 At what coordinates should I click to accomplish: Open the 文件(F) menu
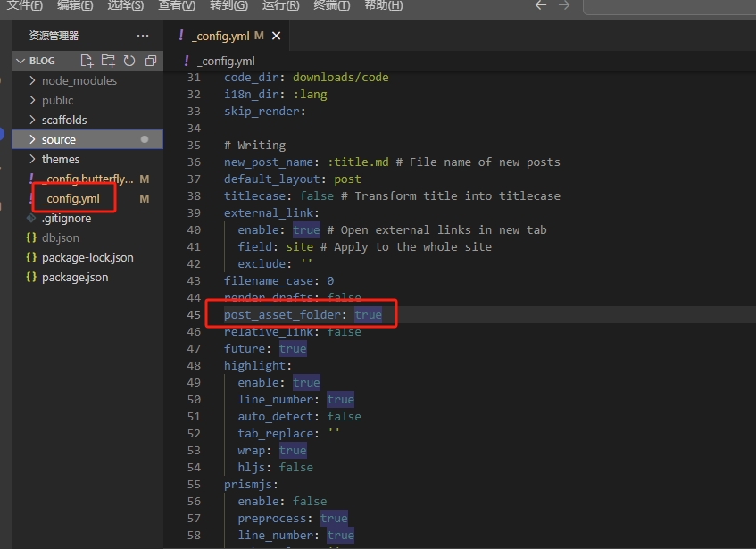point(25,5)
